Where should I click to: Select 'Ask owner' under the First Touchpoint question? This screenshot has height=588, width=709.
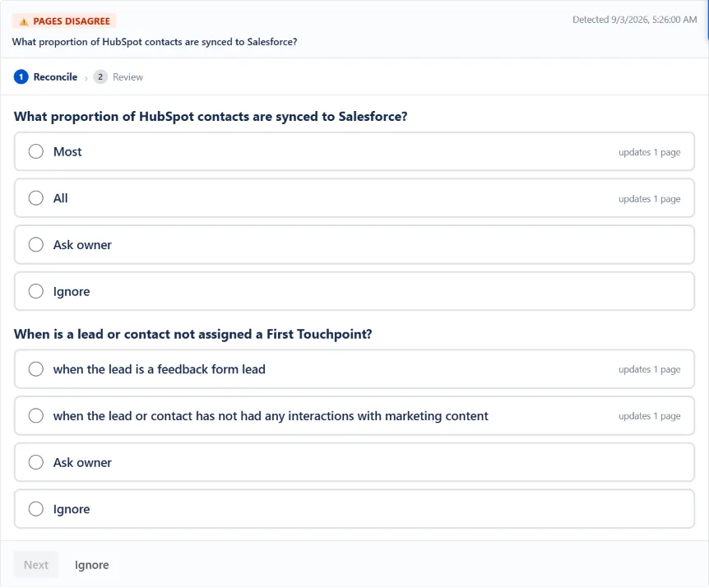[x=354, y=462]
